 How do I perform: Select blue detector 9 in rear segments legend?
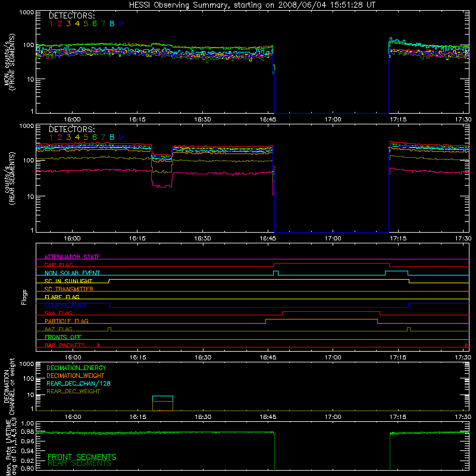pos(121,137)
